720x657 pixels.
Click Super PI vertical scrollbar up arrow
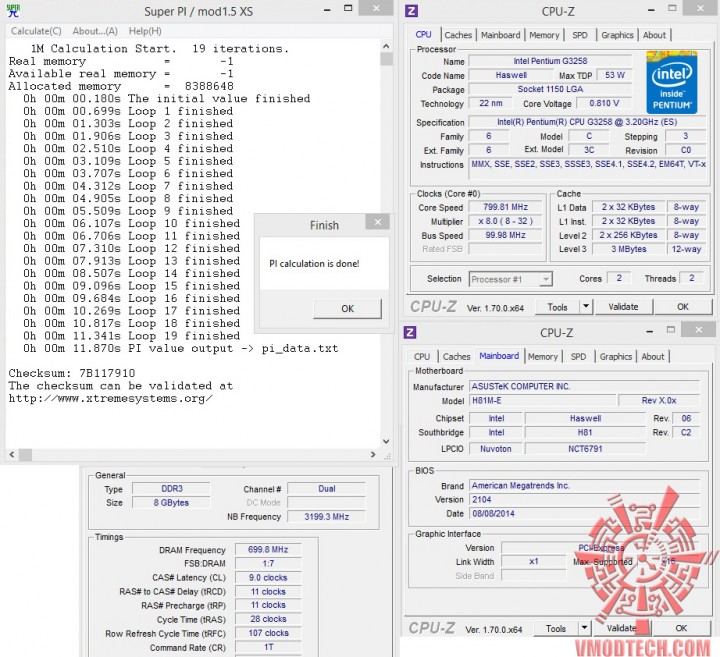click(386, 46)
